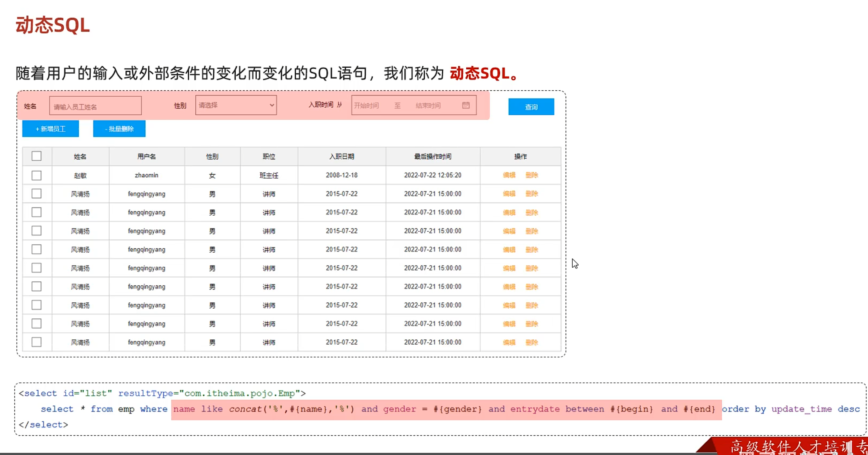Click the 入职日期 column header

coord(341,156)
